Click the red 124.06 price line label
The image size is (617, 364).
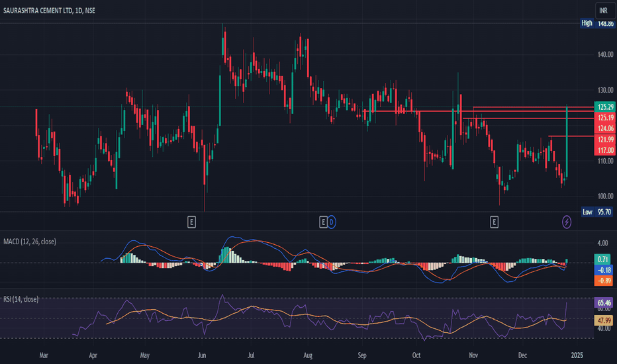click(605, 128)
